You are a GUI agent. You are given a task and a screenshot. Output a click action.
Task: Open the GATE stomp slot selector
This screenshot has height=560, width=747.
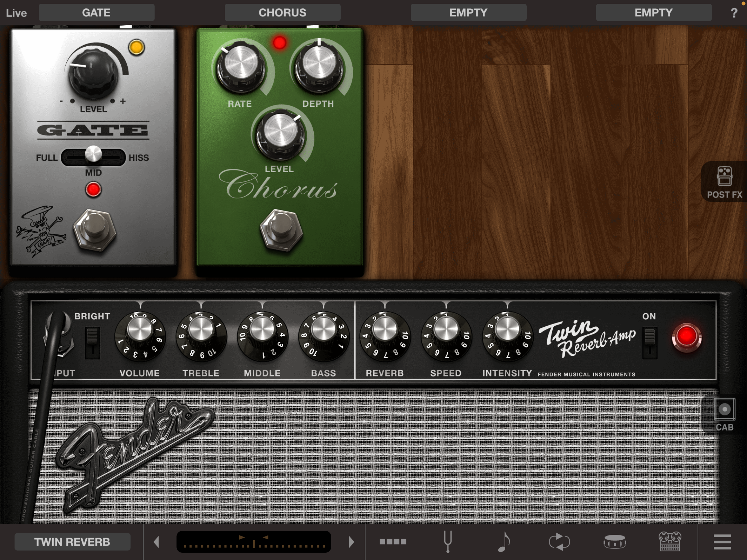(96, 13)
